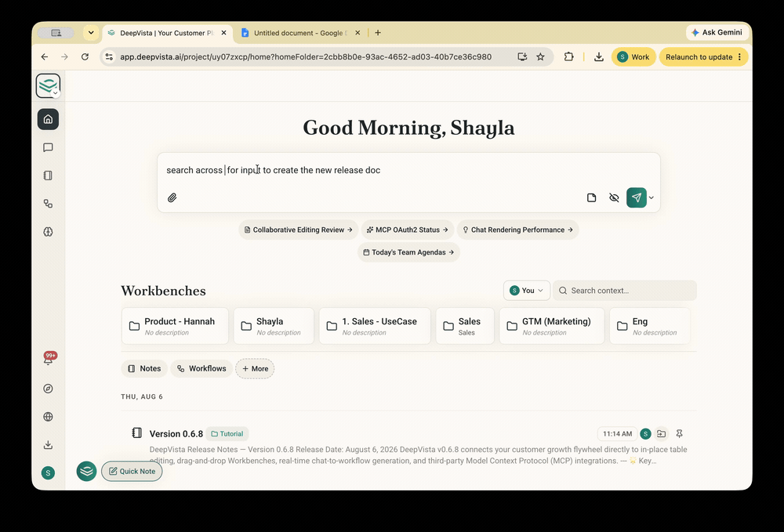Image resolution: width=784 pixels, height=532 pixels.
Task: Open notifications bell with 99+ badge
Action: pyautogui.click(x=49, y=359)
